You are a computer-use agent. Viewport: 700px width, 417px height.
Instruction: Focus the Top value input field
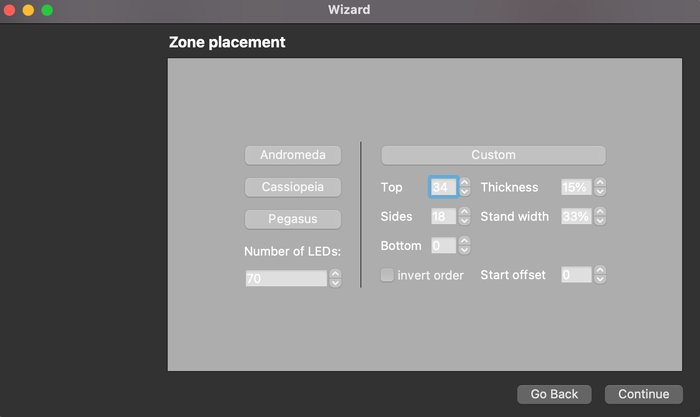pyautogui.click(x=443, y=187)
